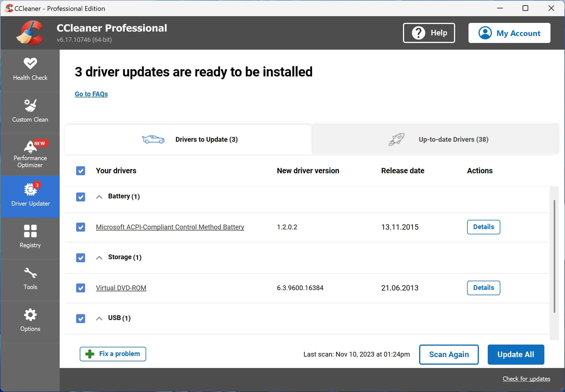Click Update All button

coord(516,354)
